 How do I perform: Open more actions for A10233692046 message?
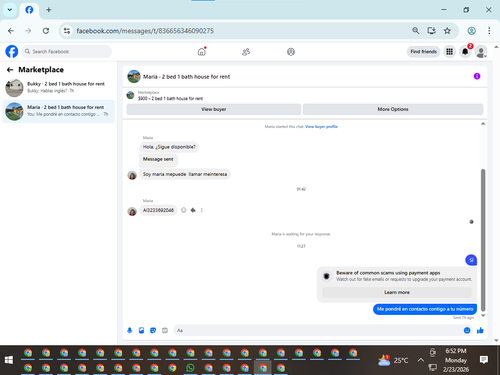tap(202, 210)
